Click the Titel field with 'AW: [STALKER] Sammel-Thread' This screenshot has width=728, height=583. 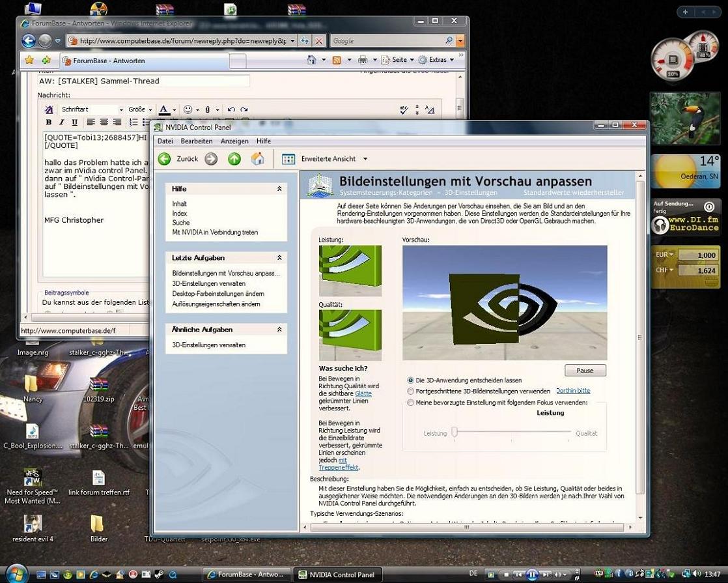(x=143, y=81)
